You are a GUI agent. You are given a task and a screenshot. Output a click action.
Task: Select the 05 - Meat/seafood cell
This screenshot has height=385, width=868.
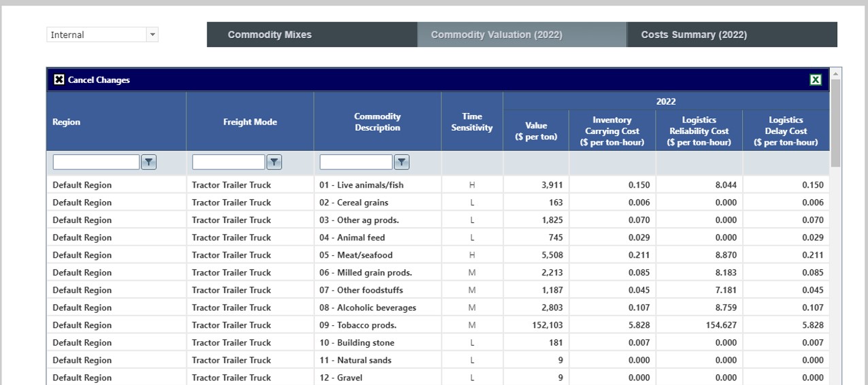[x=378, y=255]
